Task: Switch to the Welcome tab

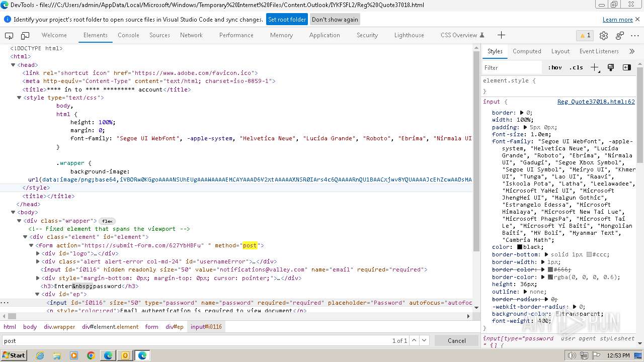Action: 54,35
